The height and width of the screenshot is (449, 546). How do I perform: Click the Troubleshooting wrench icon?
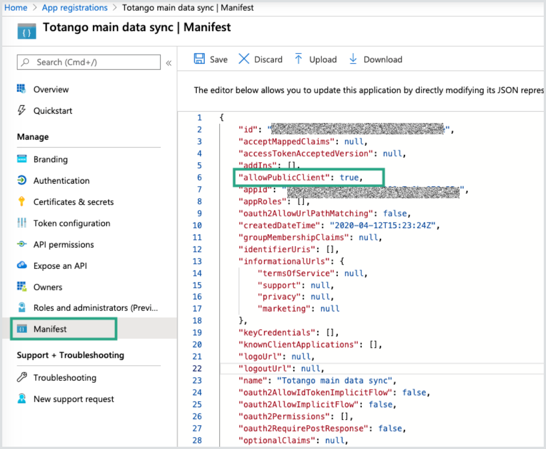tap(22, 377)
